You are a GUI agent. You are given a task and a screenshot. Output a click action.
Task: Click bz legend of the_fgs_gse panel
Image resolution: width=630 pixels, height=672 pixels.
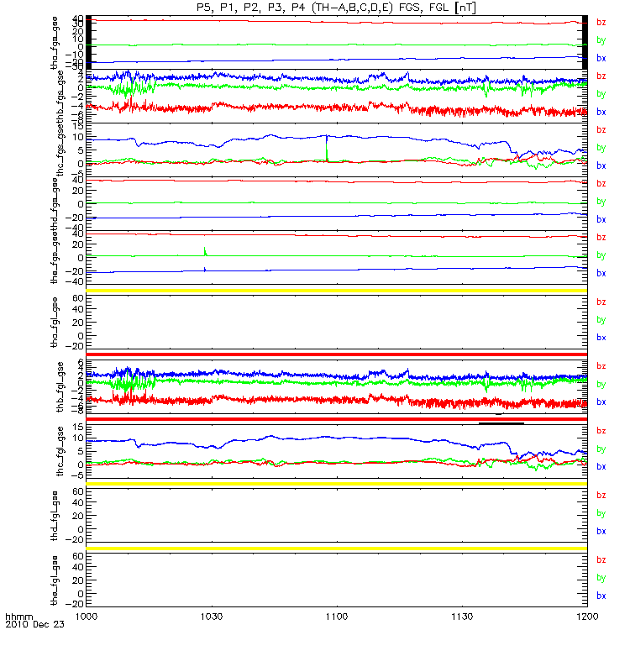[x=601, y=238]
